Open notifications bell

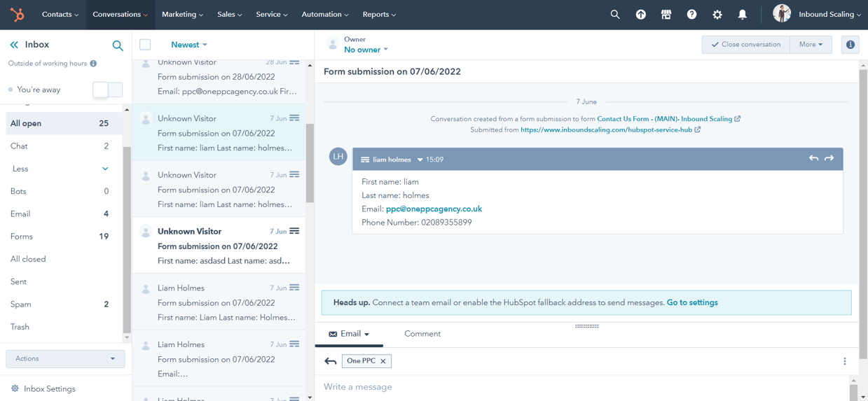pyautogui.click(x=743, y=14)
